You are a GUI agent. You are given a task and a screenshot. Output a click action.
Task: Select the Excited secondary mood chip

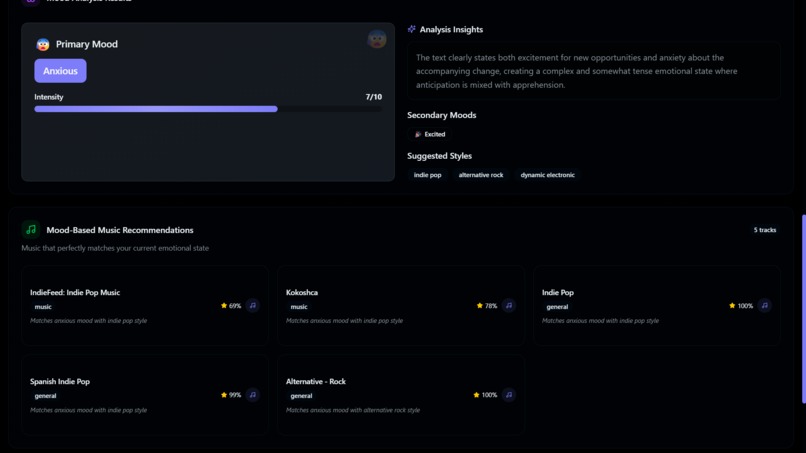pos(430,134)
